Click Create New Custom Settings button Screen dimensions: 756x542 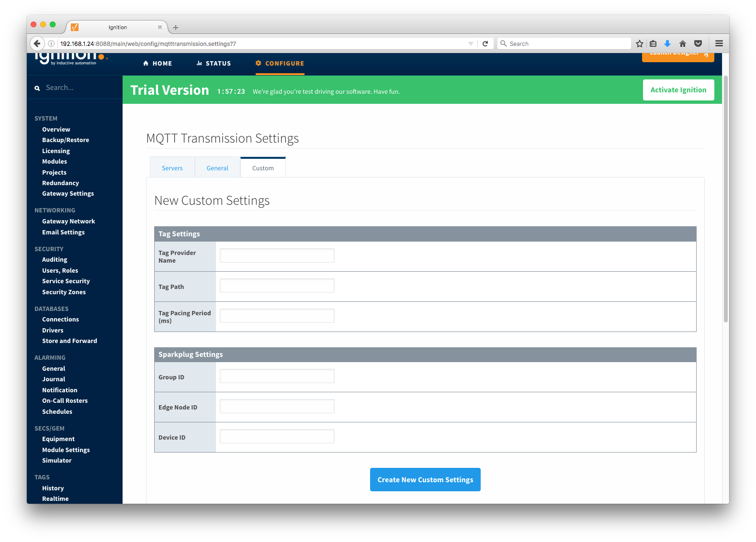[x=425, y=479]
